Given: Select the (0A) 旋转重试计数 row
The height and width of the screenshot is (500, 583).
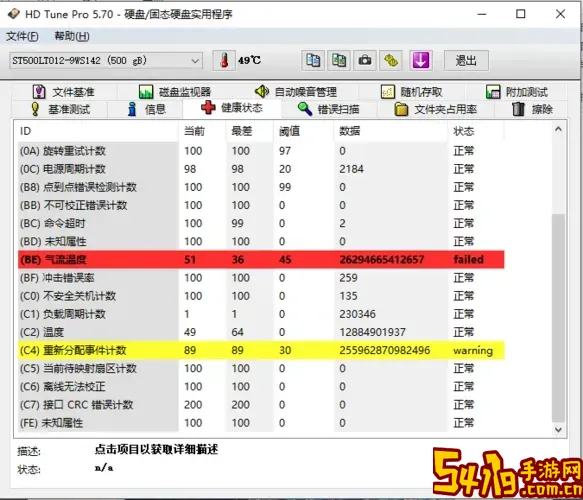Looking at the screenshot, I should pos(261,151).
